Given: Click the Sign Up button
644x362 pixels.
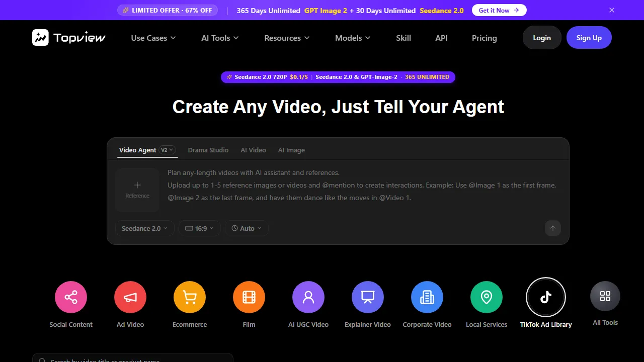Looking at the screenshot, I should [x=589, y=38].
